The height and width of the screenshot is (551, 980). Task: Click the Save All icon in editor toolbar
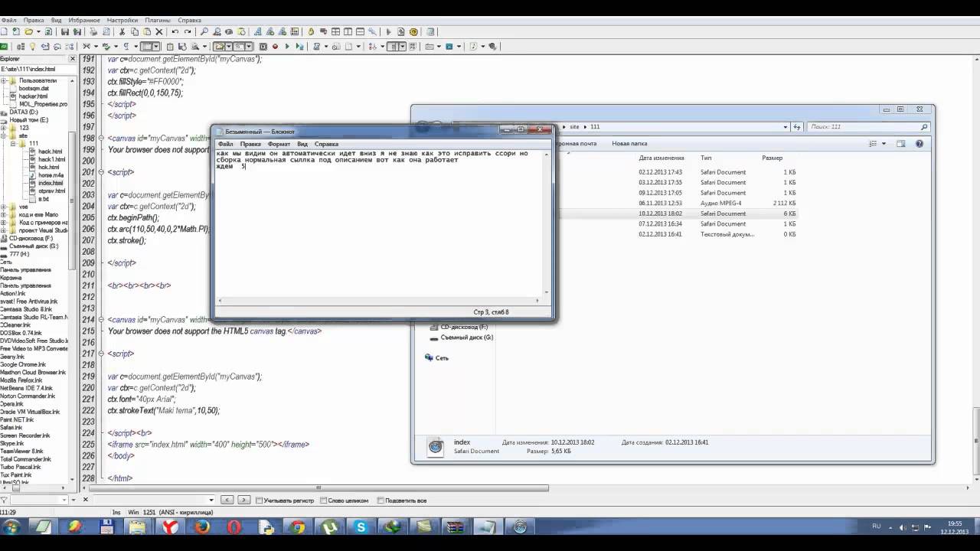point(77,32)
